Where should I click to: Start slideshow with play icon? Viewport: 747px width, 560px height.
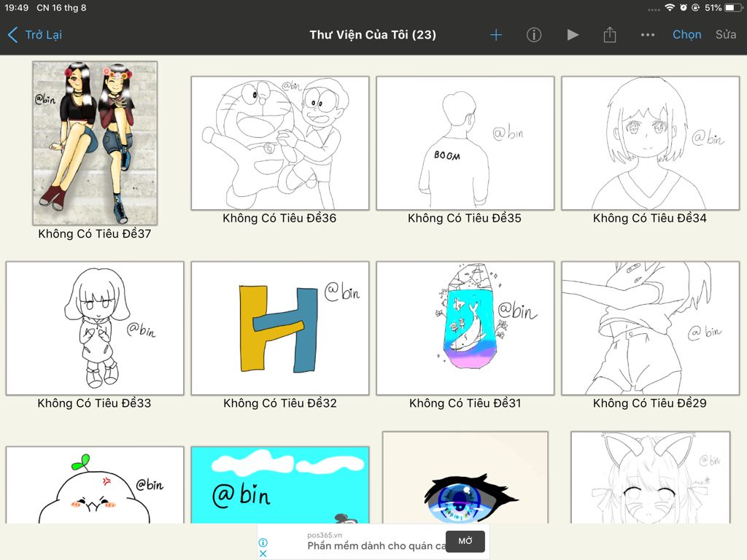573,35
